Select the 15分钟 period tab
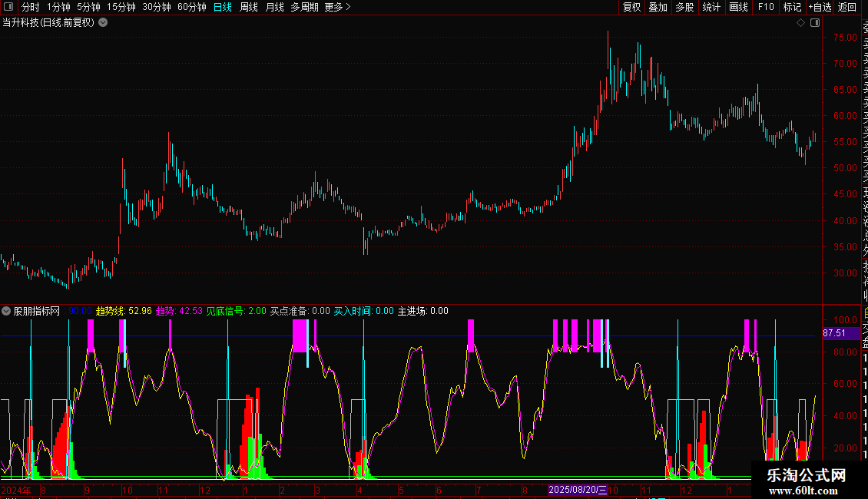The image size is (868, 499). click(x=121, y=7)
